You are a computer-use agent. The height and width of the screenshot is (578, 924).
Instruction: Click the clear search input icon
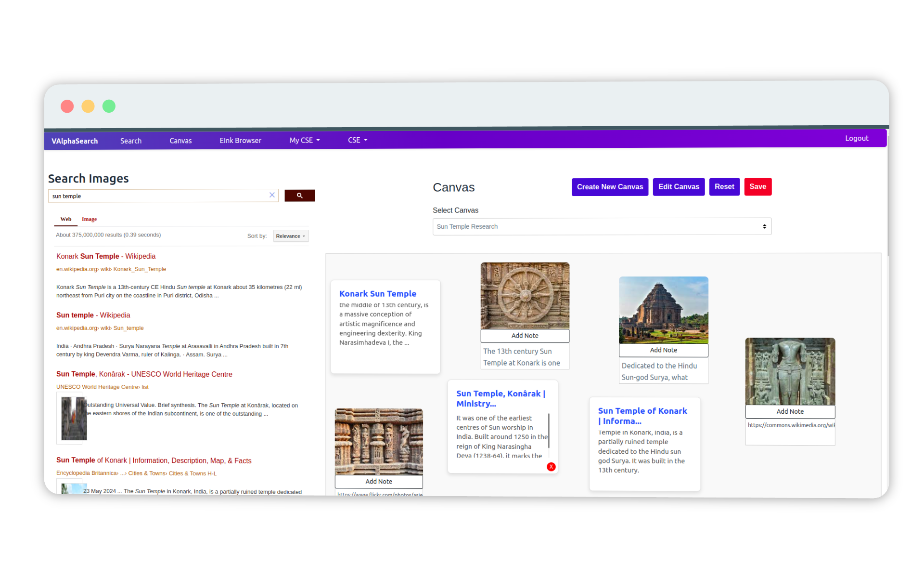(x=272, y=195)
